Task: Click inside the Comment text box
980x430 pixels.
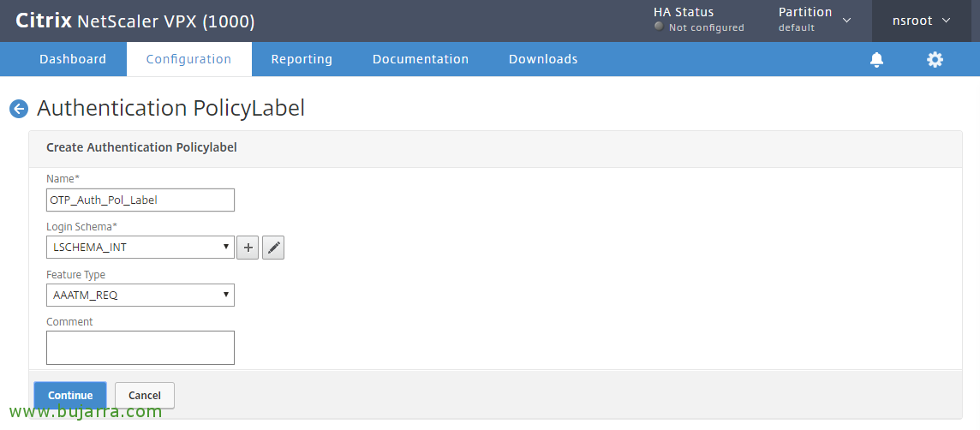Action: [140, 348]
